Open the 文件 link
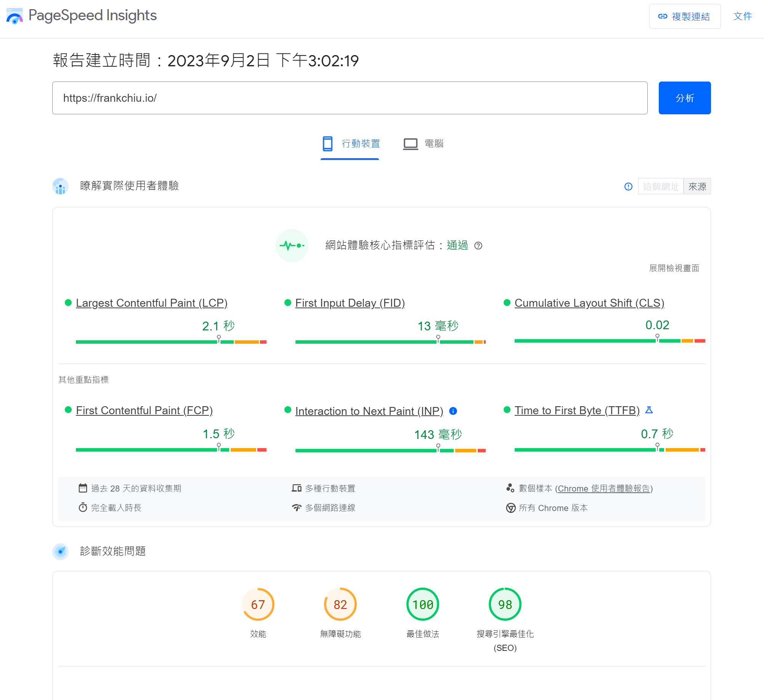 [742, 16]
